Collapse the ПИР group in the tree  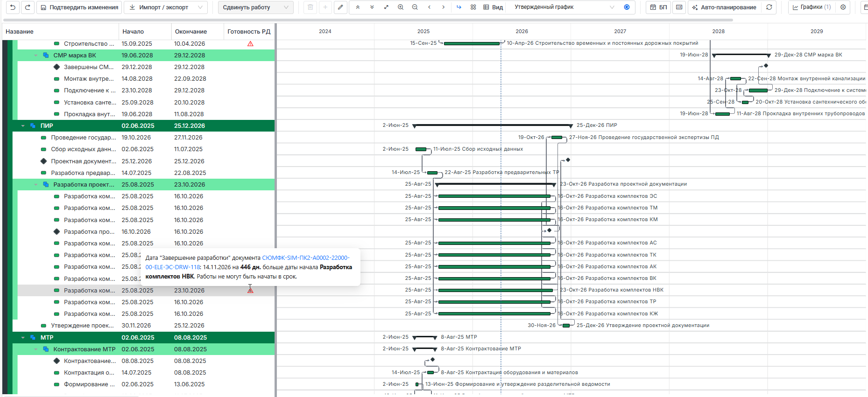(x=23, y=126)
